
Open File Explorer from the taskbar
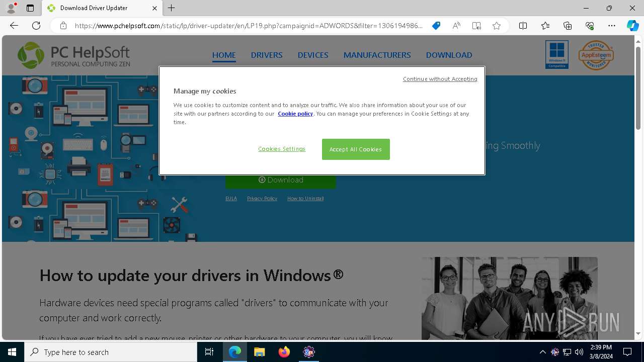click(260, 352)
